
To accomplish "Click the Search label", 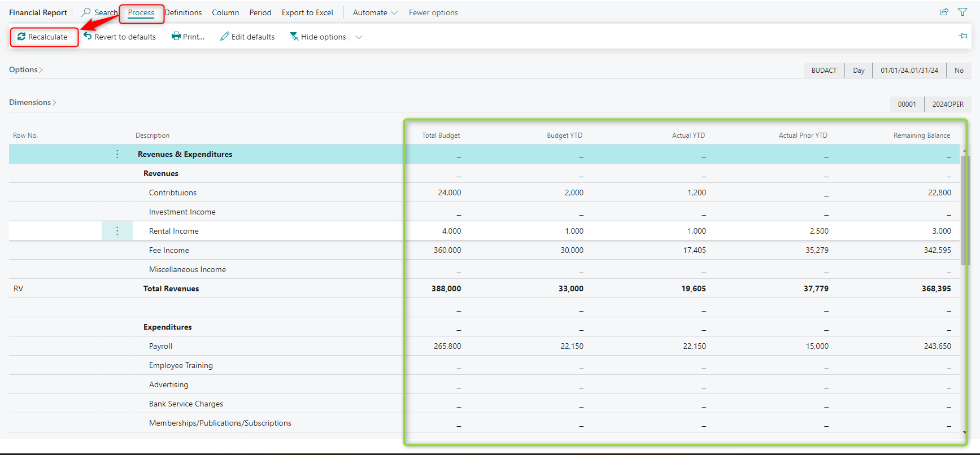I will (106, 12).
